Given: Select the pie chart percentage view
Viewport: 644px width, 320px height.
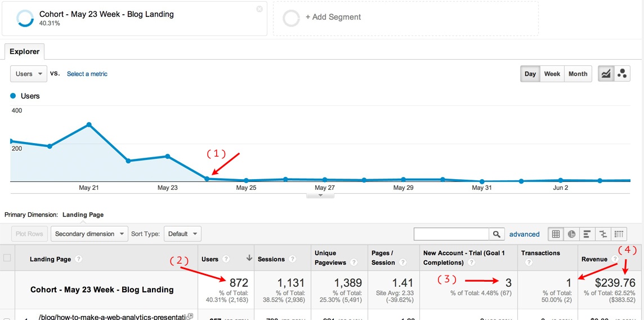Looking at the screenshot, I should [571, 234].
